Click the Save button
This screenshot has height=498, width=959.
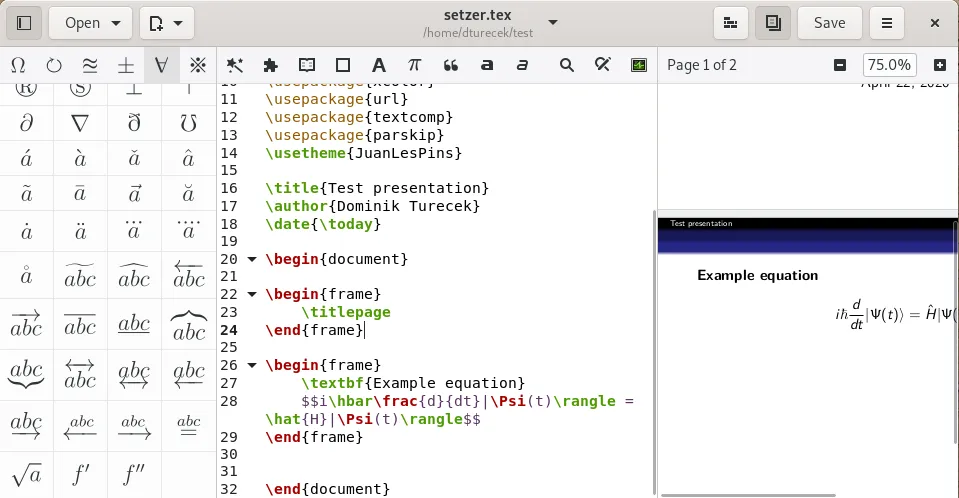(x=829, y=22)
